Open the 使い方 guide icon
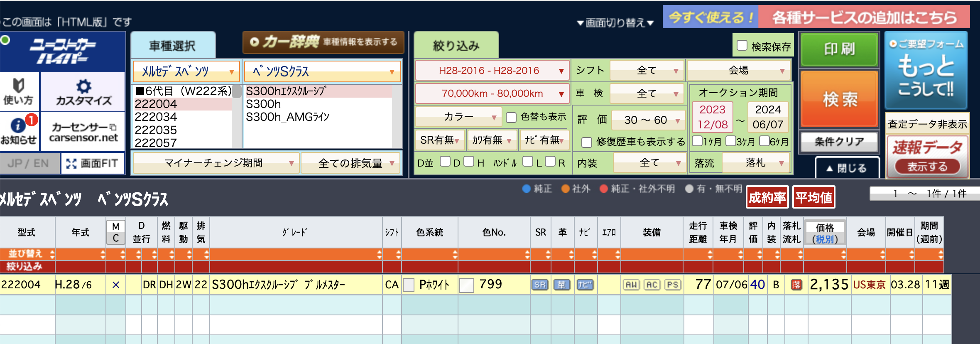 click(18, 91)
